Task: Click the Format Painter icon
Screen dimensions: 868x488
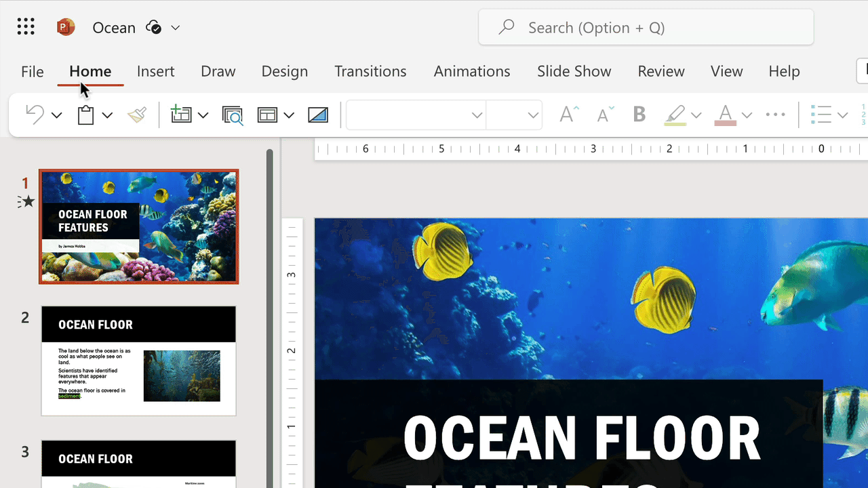Action: coord(136,115)
